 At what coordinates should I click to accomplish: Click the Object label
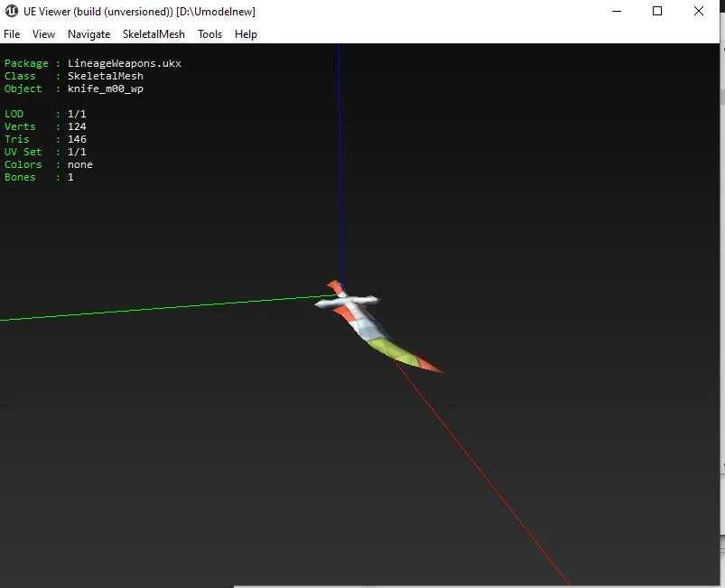23,89
